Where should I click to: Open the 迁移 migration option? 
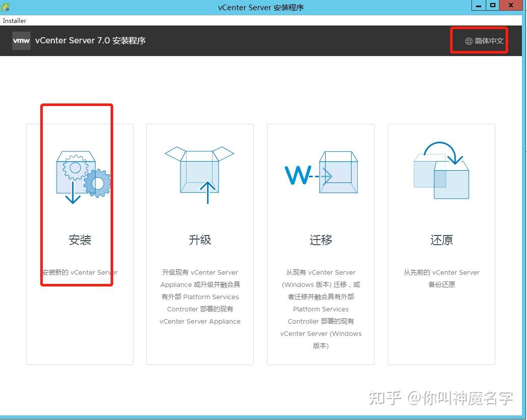click(320, 240)
